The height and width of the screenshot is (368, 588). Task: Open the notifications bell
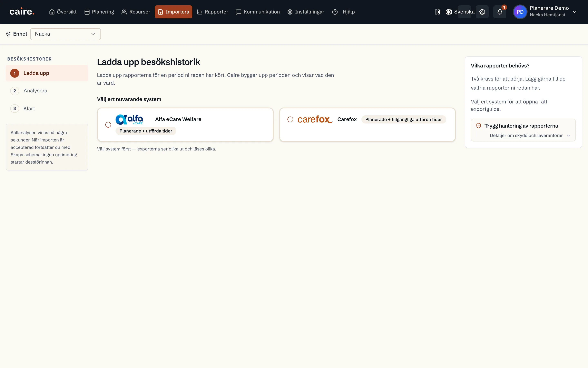500,12
